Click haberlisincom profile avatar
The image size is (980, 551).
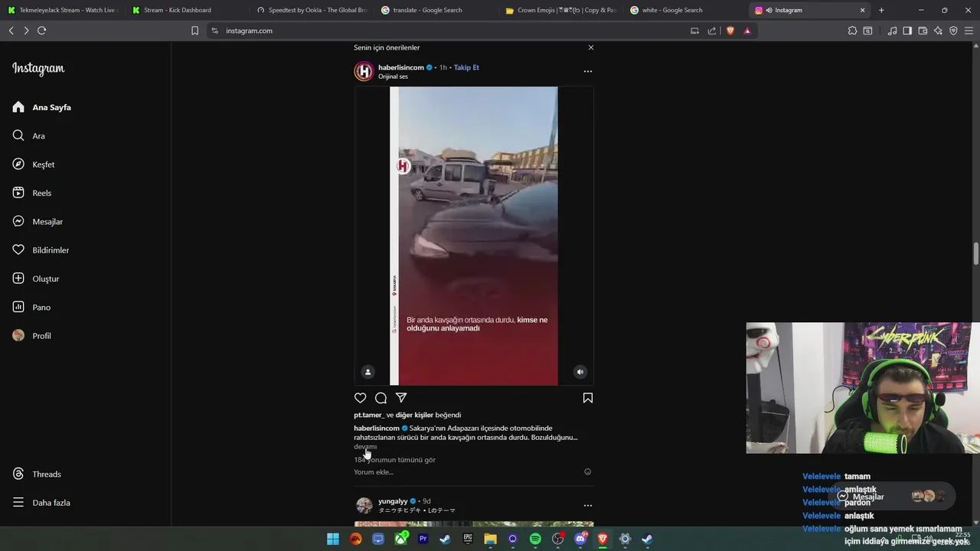click(x=364, y=72)
